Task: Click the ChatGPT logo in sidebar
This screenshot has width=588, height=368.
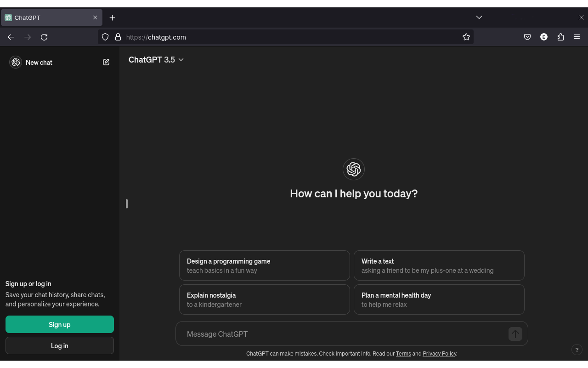Action: pos(16,62)
